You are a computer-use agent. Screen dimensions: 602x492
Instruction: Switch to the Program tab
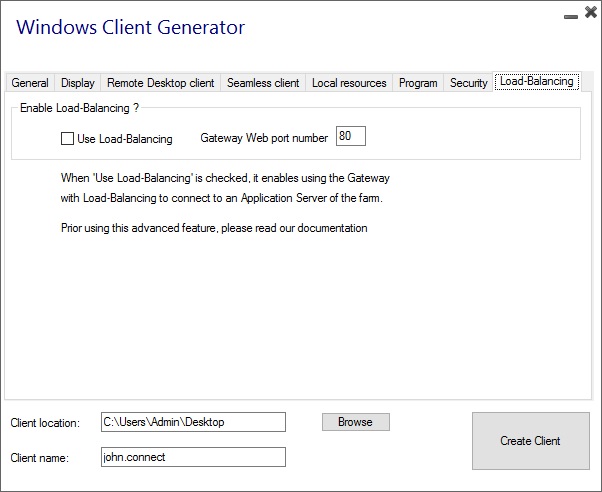click(x=418, y=83)
